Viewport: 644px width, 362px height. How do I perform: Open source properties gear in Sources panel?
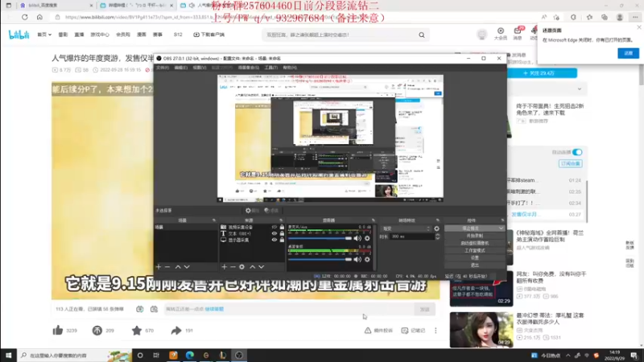point(242,267)
